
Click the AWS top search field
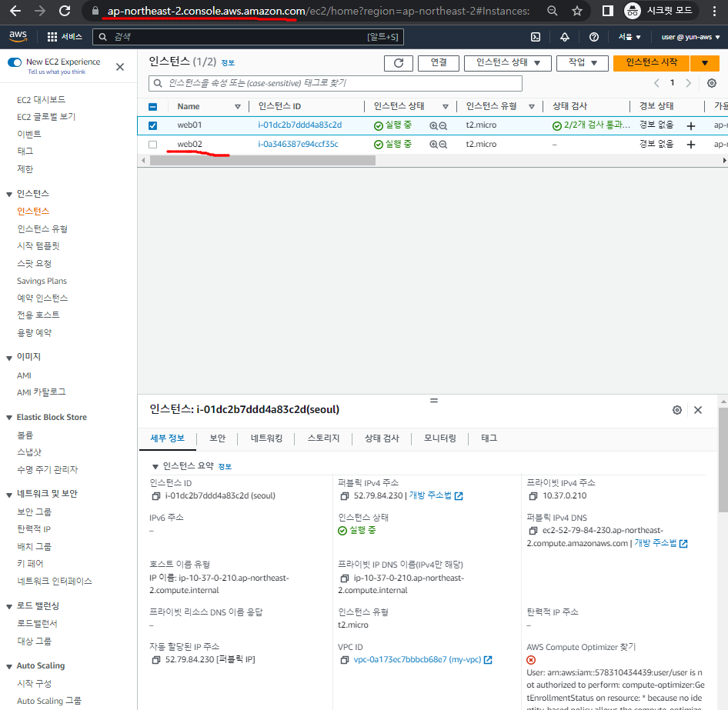(x=248, y=37)
